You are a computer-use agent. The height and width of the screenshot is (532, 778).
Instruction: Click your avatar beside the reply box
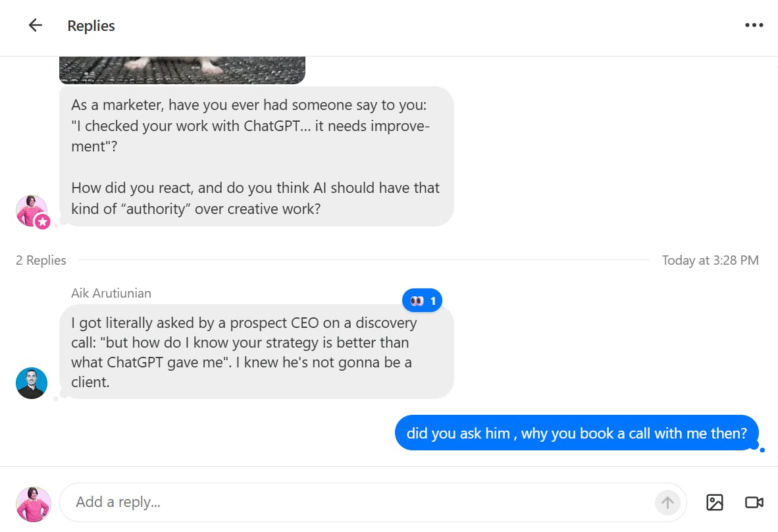(x=34, y=504)
